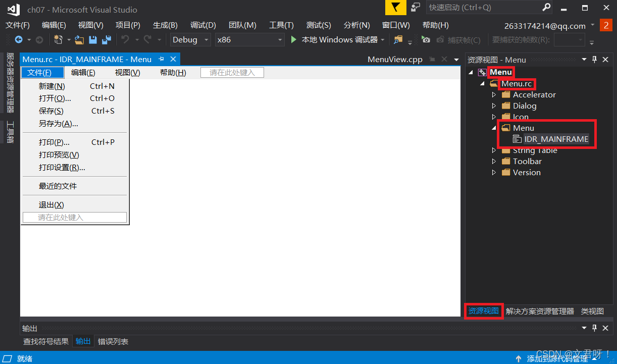Click the Redo arrow icon
This screenshot has width=617, height=364.
147,39
